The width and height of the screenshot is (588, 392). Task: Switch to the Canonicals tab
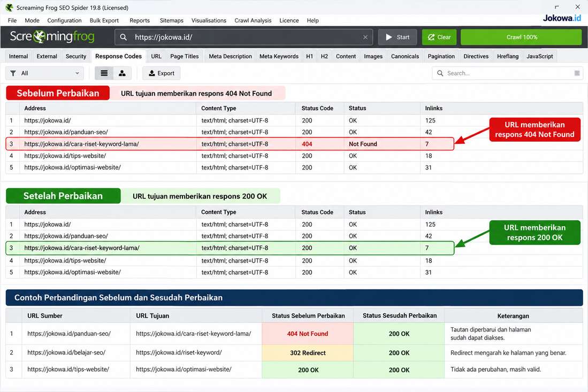[x=404, y=56]
